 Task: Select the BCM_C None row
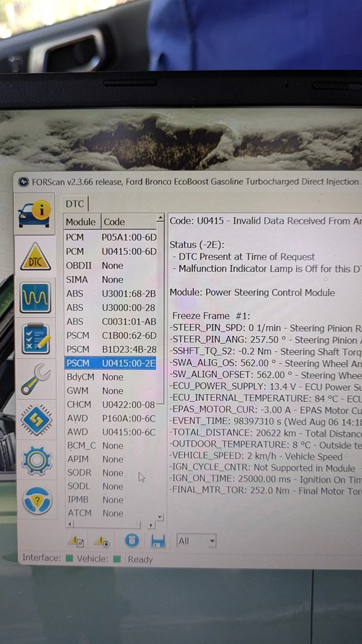tap(111, 446)
